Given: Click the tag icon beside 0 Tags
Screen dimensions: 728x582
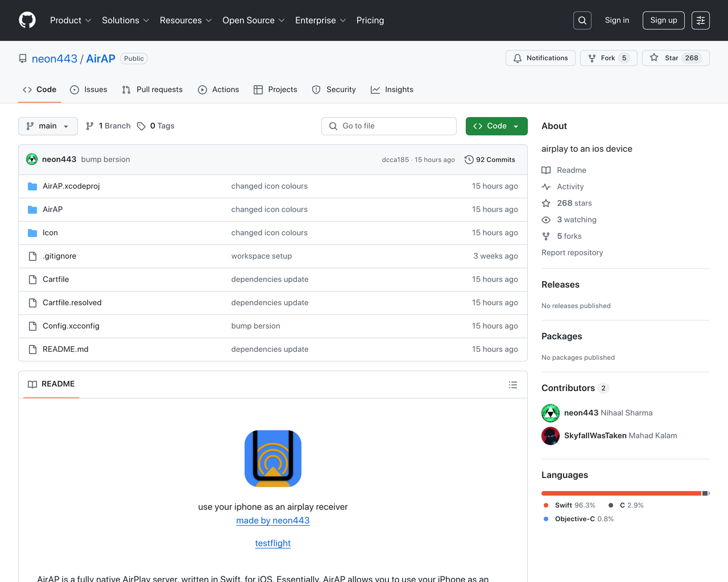Looking at the screenshot, I should click(141, 126).
